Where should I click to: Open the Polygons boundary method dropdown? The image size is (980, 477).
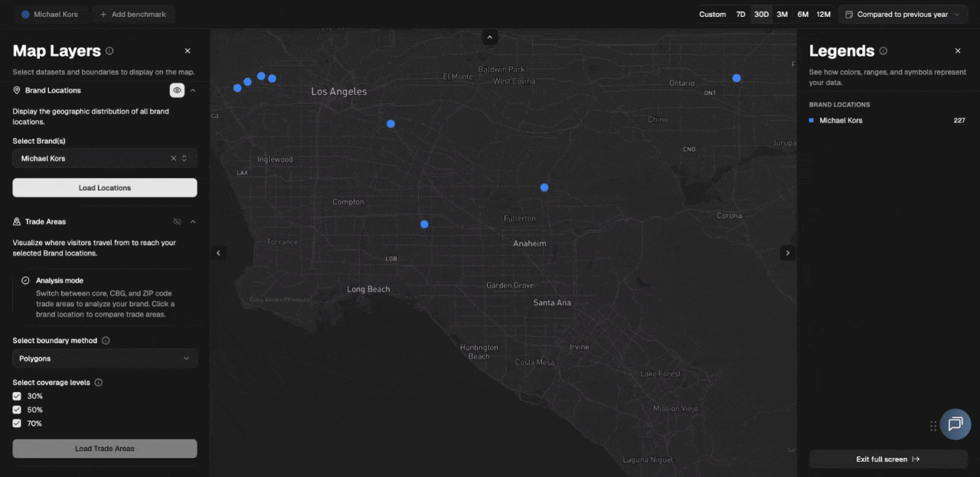pos(105,358)
